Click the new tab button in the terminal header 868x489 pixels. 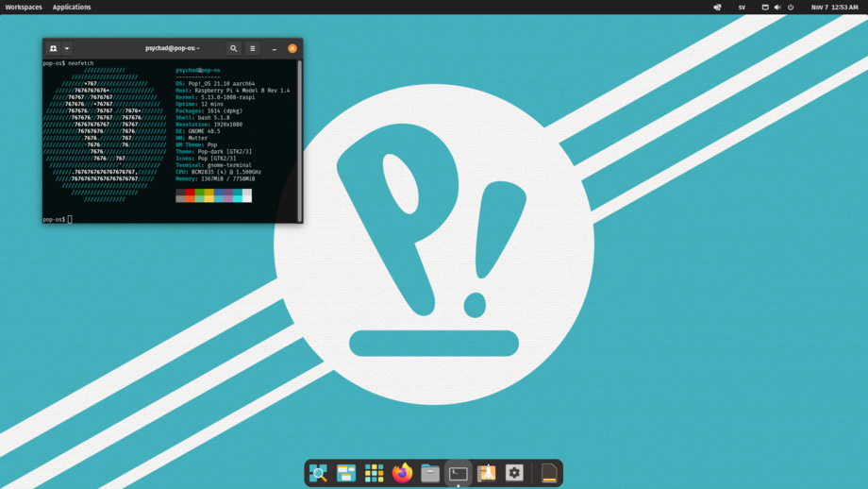coord(53,48)
